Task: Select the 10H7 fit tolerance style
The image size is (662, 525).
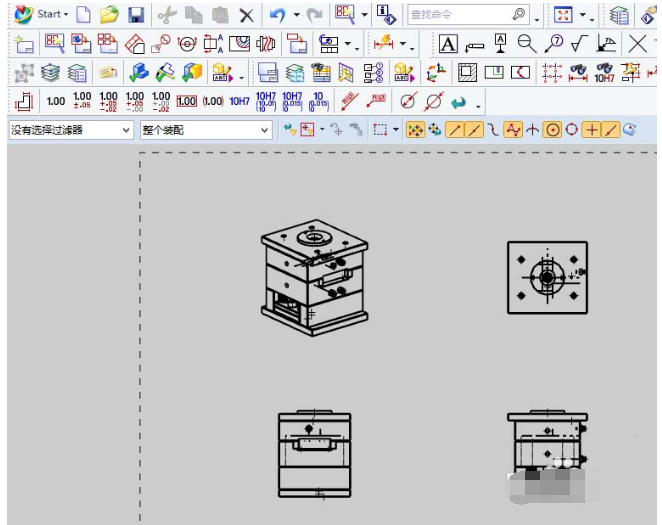Action: coord(239,101)
